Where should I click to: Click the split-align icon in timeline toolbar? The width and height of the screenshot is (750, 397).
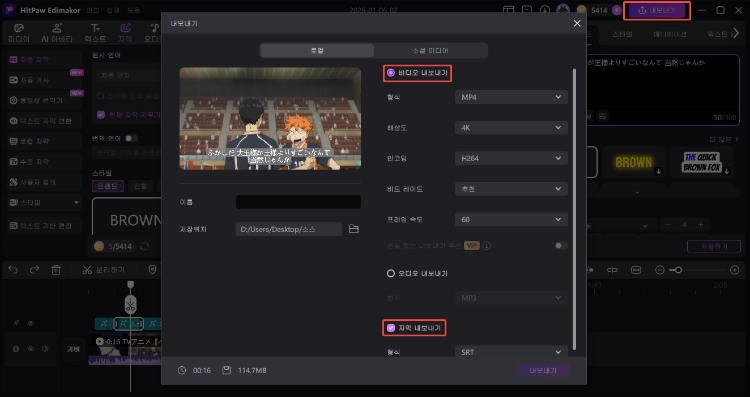click(x=612, y=270)
